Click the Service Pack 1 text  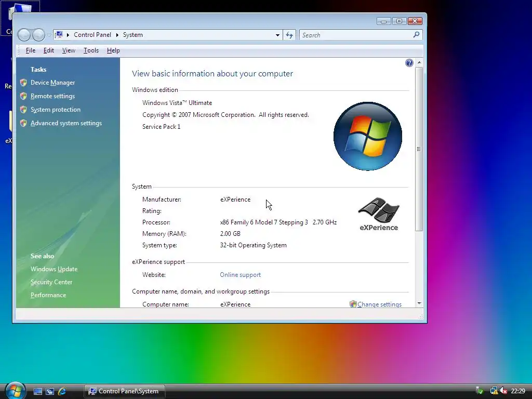(x=161, y=127)
